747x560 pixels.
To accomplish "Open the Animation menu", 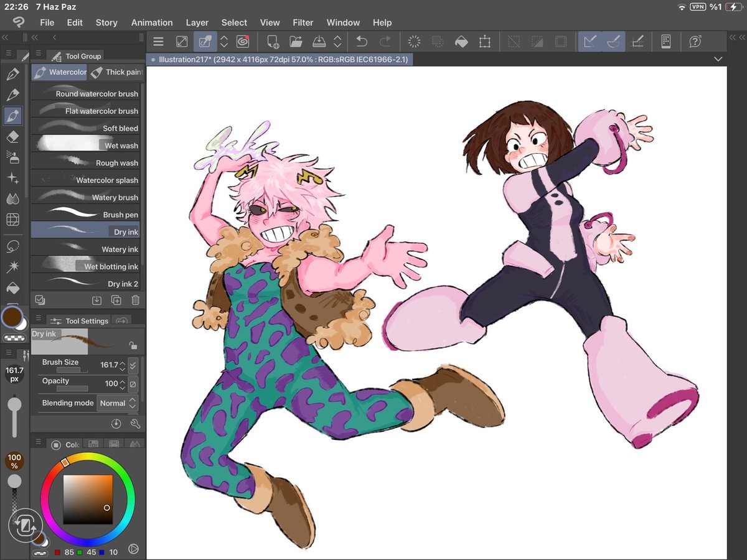I will tap(152, 22).
